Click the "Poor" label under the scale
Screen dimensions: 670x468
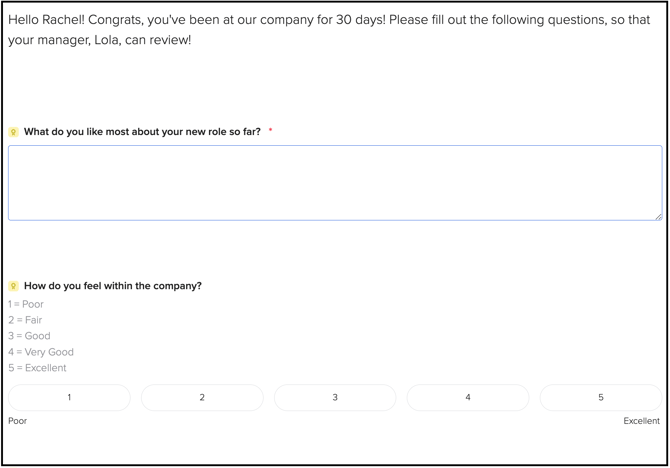click(x=18, y=421)
